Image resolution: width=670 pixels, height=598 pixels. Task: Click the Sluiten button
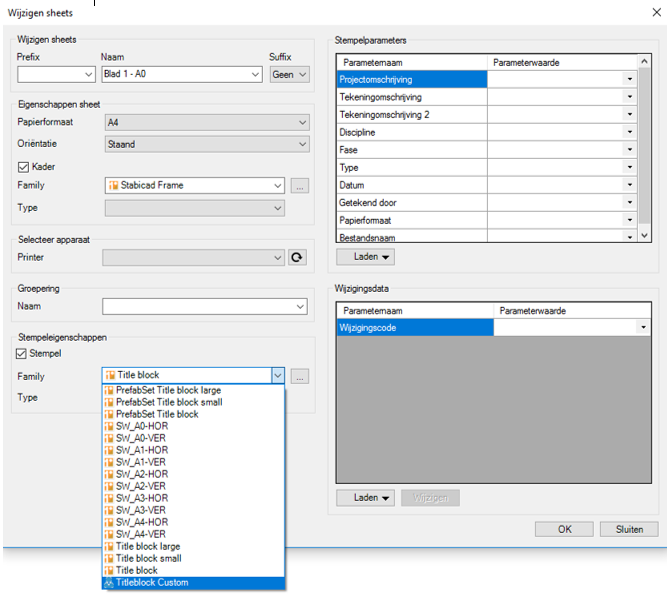click(629, 529)
